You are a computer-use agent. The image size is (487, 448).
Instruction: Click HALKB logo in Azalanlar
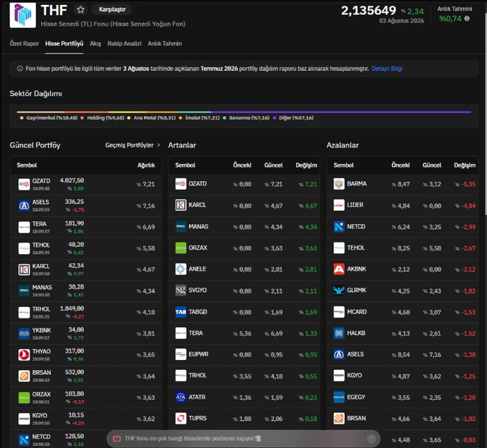click(339, 333)
